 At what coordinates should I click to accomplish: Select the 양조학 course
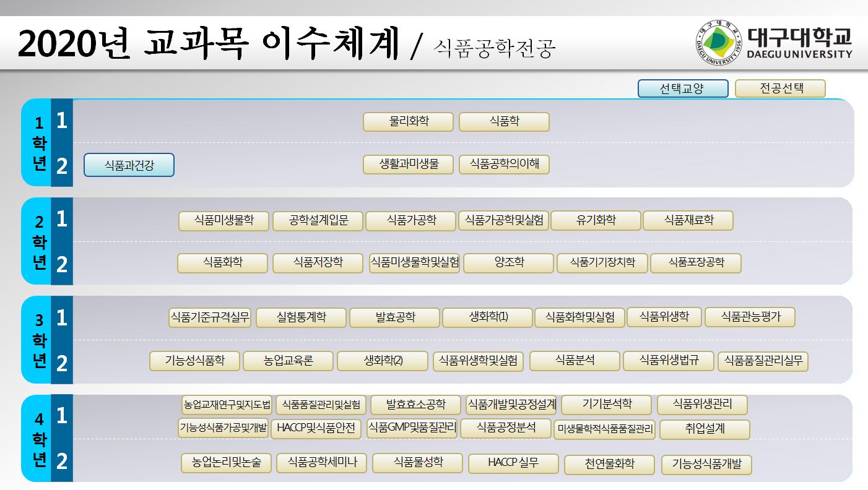coord(508,263)
